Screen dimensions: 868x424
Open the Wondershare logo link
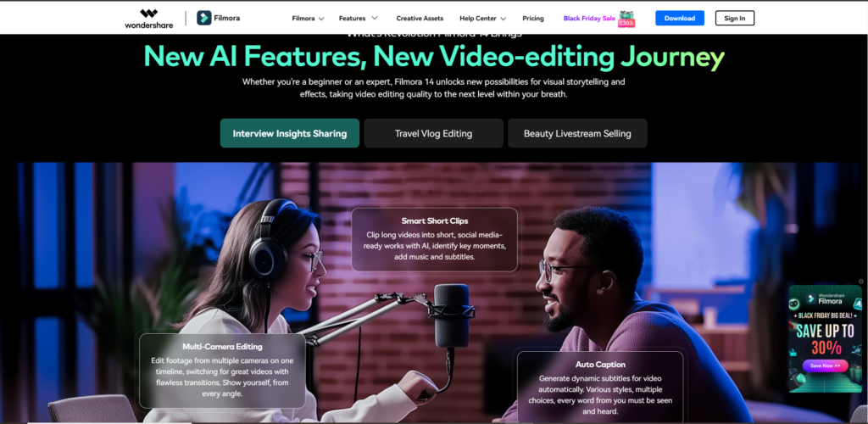pos(148,19)
